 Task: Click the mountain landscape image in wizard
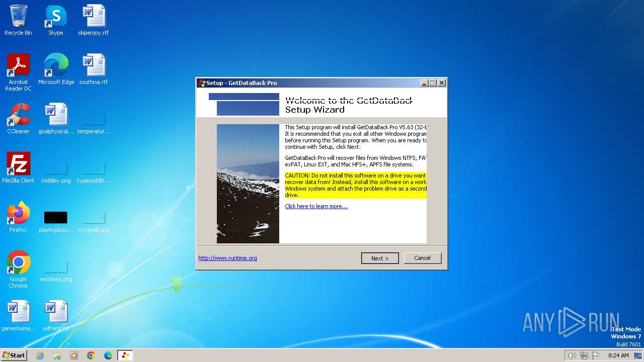point(248,184)
